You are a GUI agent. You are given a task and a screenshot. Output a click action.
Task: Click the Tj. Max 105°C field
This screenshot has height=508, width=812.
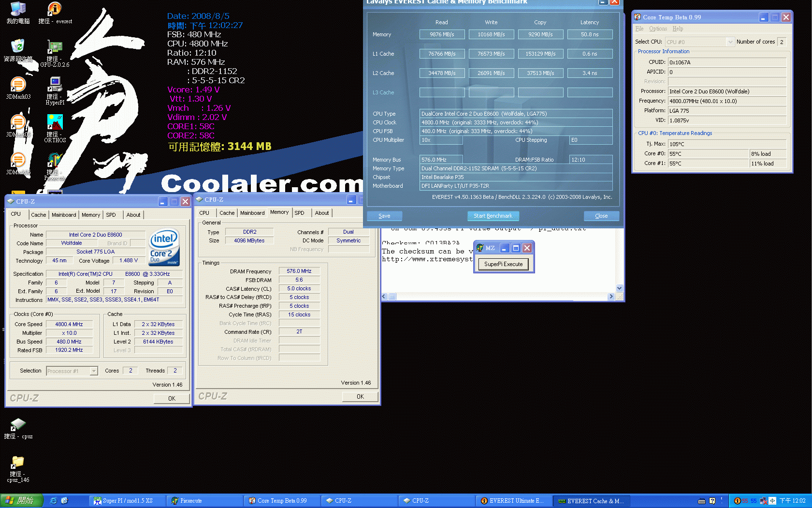tap(727, 144)
